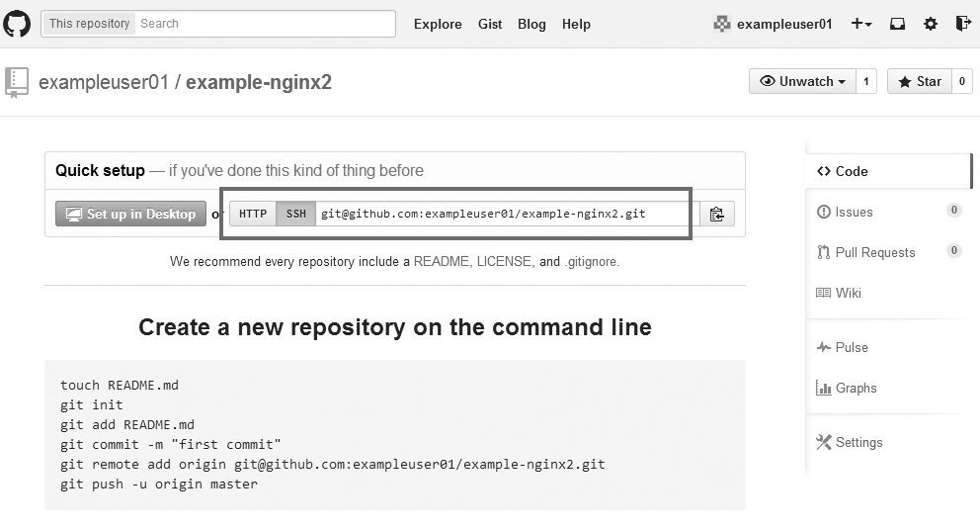
Task: Click the GitHub Octocat logo
Action: [17, 24]
